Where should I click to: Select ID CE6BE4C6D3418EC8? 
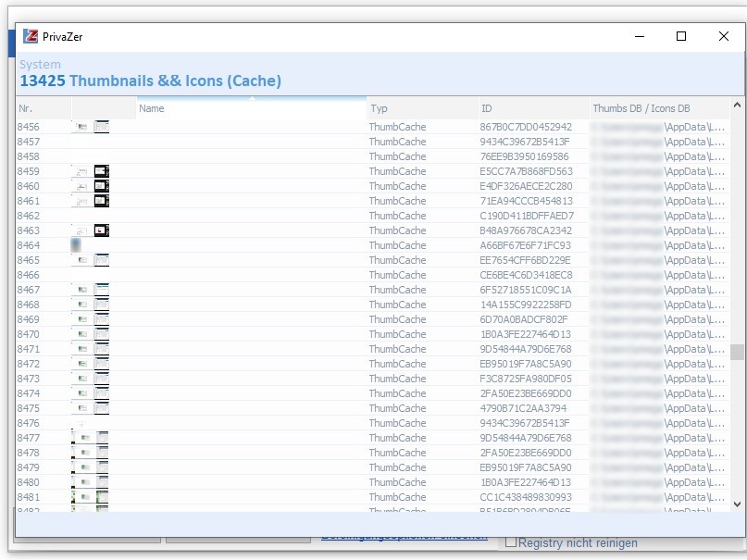(526, 275)
